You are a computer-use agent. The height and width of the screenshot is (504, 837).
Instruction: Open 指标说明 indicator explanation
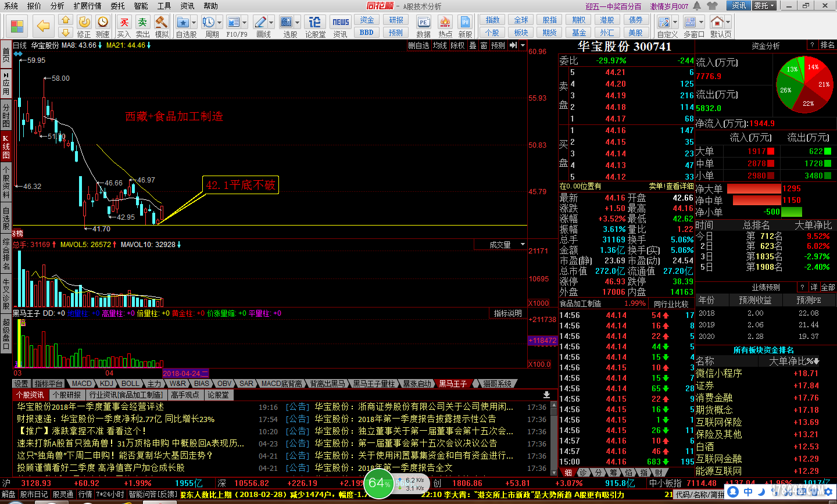point(508,313)
